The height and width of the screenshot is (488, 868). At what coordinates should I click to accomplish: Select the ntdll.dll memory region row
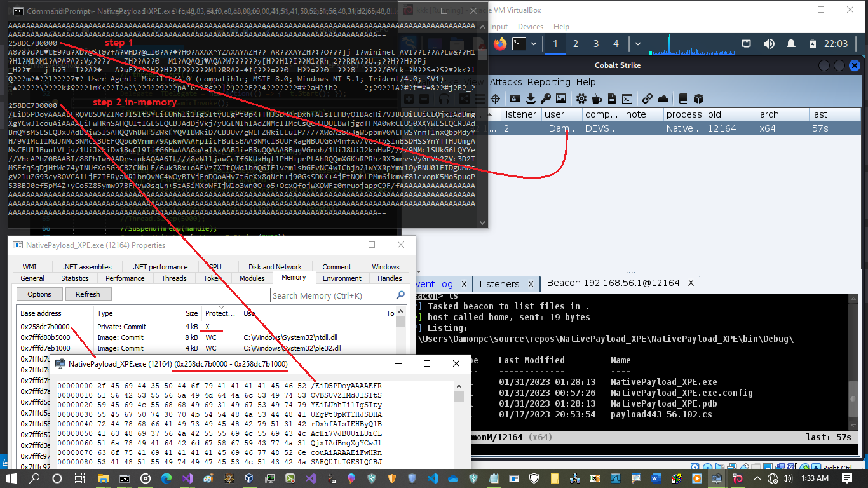coord(207,337)
